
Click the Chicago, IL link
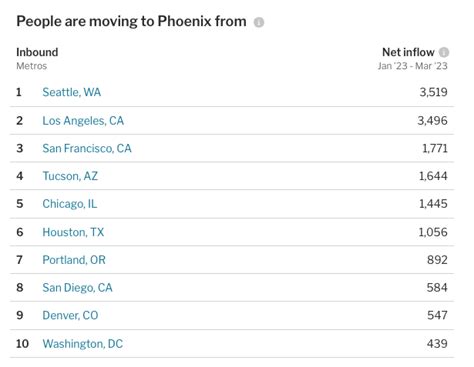(x=70, y=204)
